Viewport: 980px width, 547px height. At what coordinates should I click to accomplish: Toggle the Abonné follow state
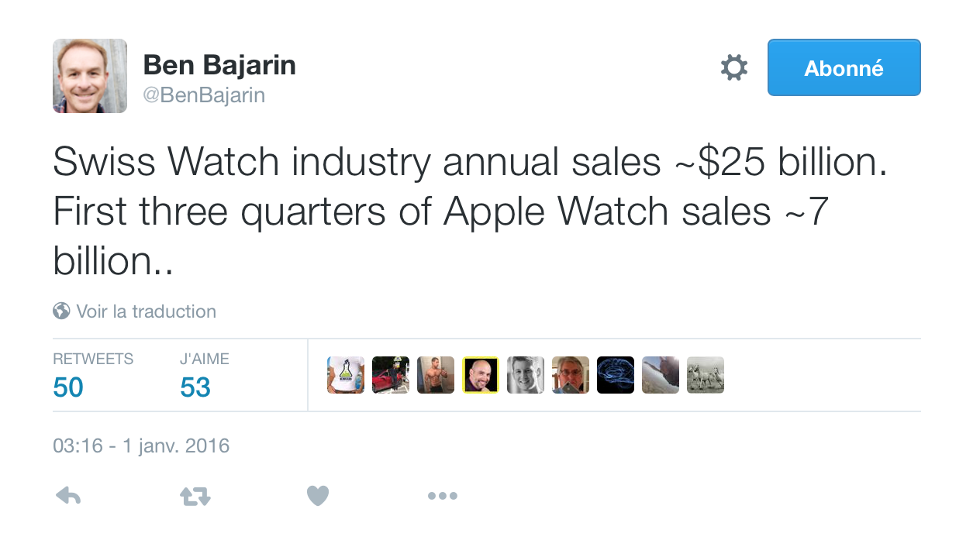(x=844, y=67)
